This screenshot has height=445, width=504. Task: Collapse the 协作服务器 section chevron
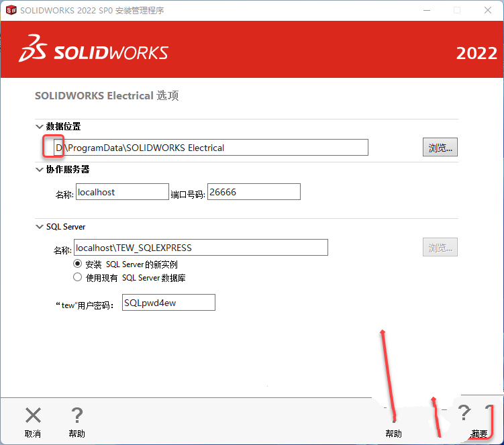coord(39,169)
